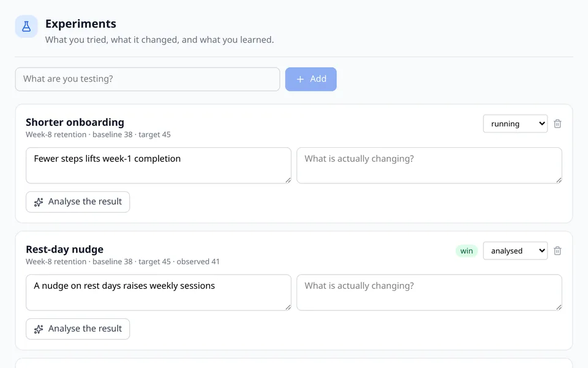Viewport: 588px width, 368px height.
Task: Click the Shorter onboarding title
Action: click(75, 123)
